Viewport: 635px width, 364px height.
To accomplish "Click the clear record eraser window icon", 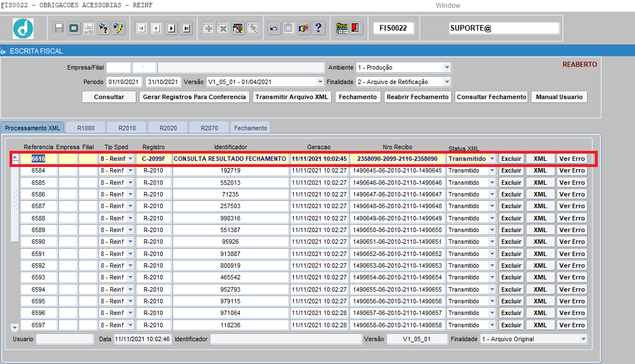I will click(x=238, y=28).
